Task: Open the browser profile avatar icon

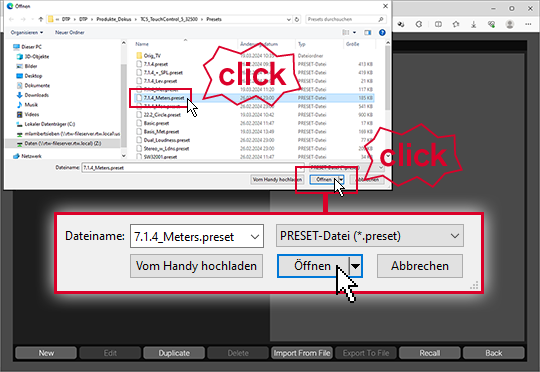Action: [510, 24]
